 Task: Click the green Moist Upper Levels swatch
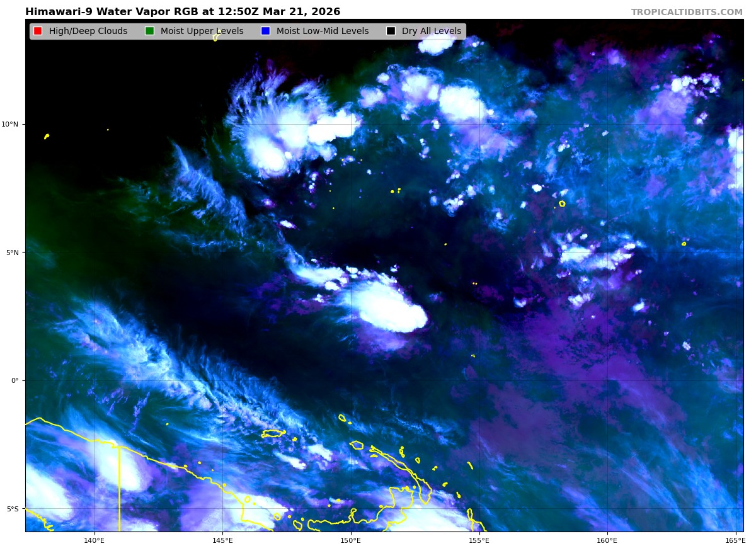point(149,31)
